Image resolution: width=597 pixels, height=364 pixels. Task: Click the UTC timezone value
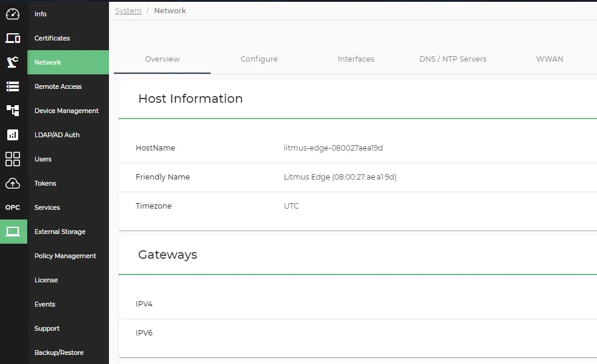(291, 206)
